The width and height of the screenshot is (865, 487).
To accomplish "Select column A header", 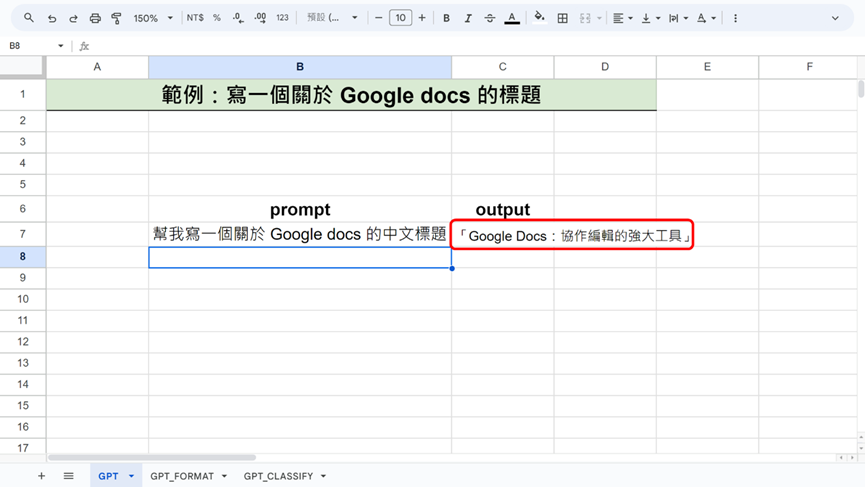I will (x=97, y=67).
